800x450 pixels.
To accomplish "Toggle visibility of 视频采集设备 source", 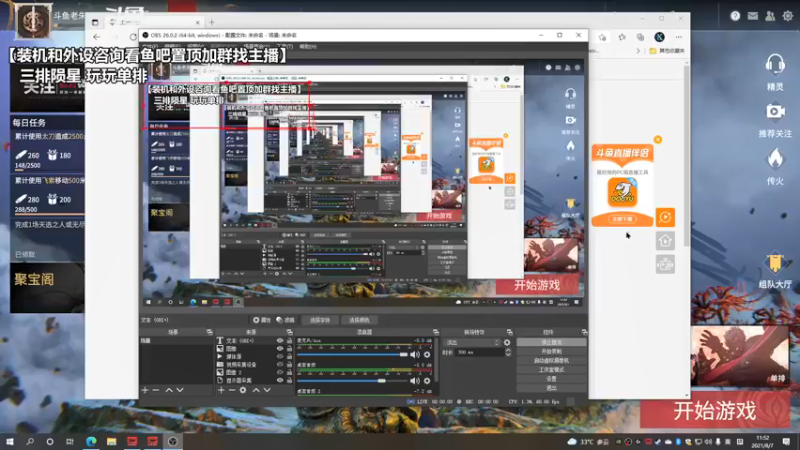I will [x=280, y=364].
